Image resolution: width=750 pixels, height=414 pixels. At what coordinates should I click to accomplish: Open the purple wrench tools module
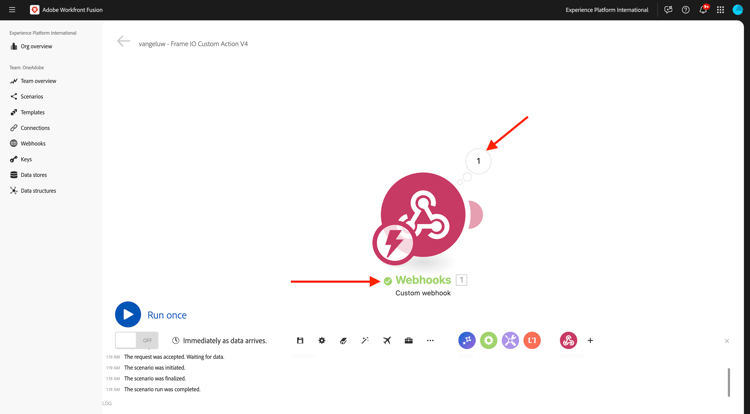[510, 340]
